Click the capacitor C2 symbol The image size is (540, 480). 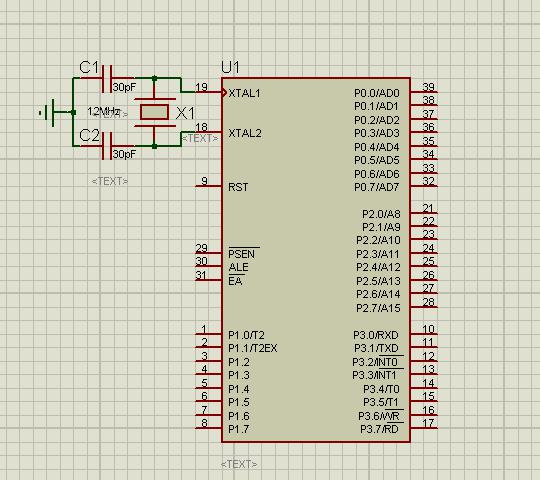coord(107,146)
